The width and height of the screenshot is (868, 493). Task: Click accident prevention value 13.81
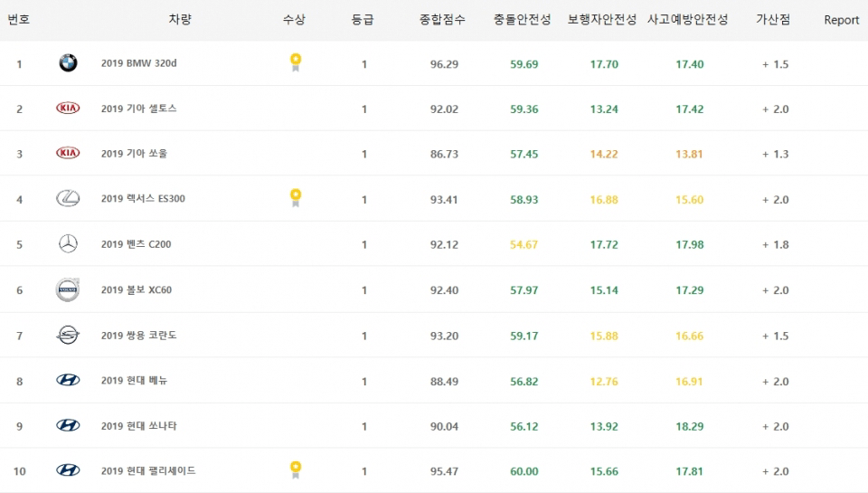(x=689, y=154)
